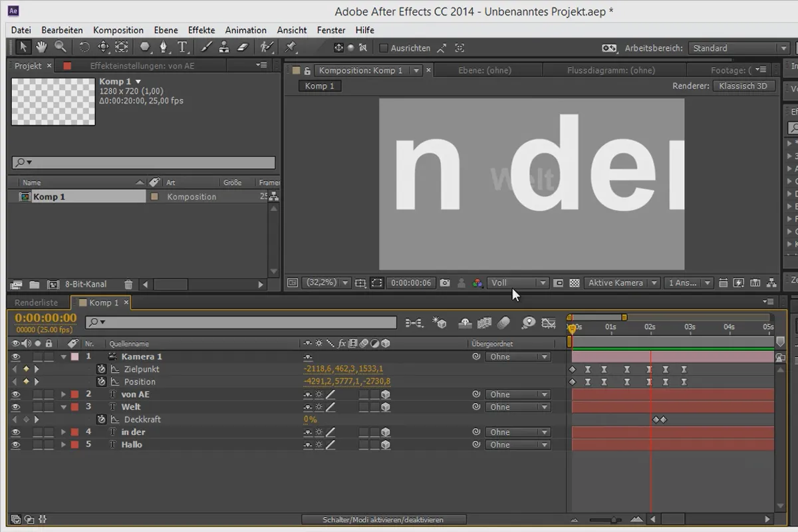Open the Aktive Kamera view dropdown
This screenshot has height=532, width=798.
point(623,283)
